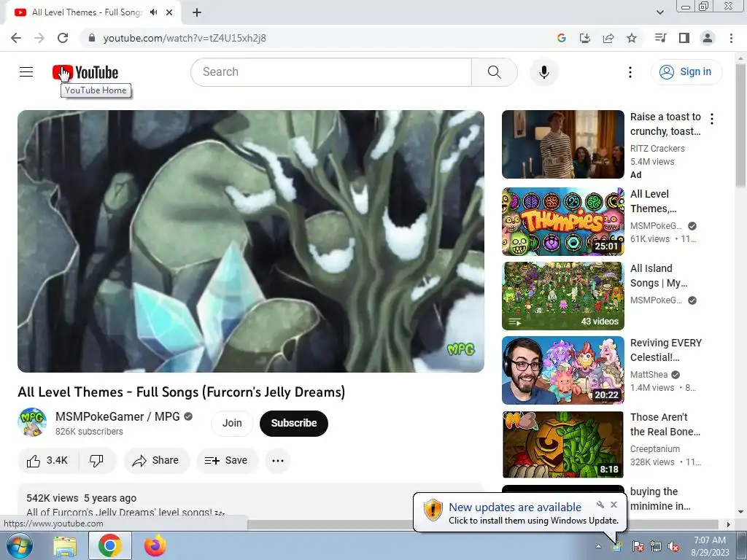
Task: Click 'Reviving EVERY Celestial!' title
Action: (666, 350)
